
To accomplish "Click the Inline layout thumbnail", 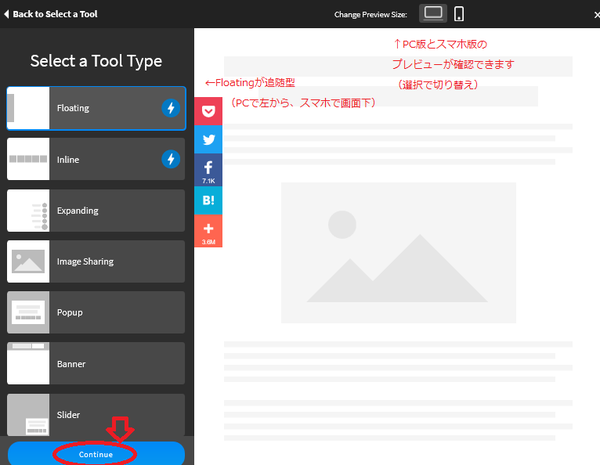I will tap(28, 159).
